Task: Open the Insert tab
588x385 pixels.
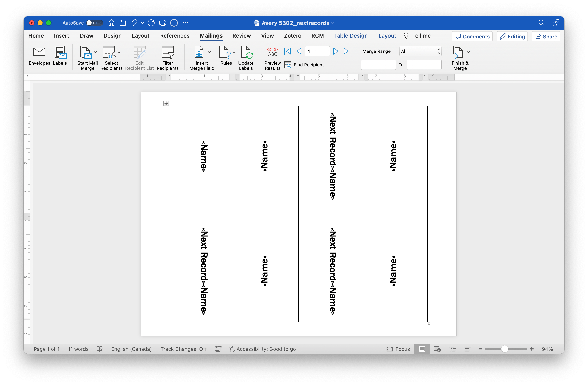Action: click(x=61, y=36)
